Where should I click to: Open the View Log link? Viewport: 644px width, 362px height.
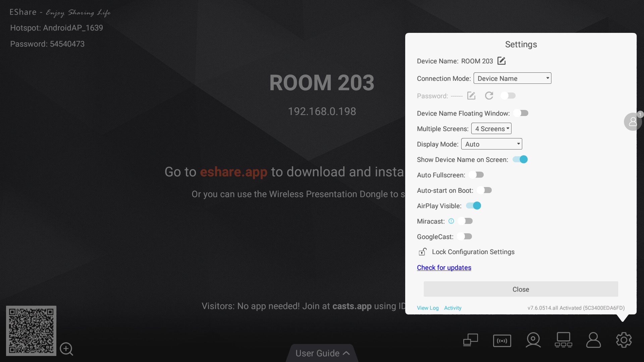point(428,308)
